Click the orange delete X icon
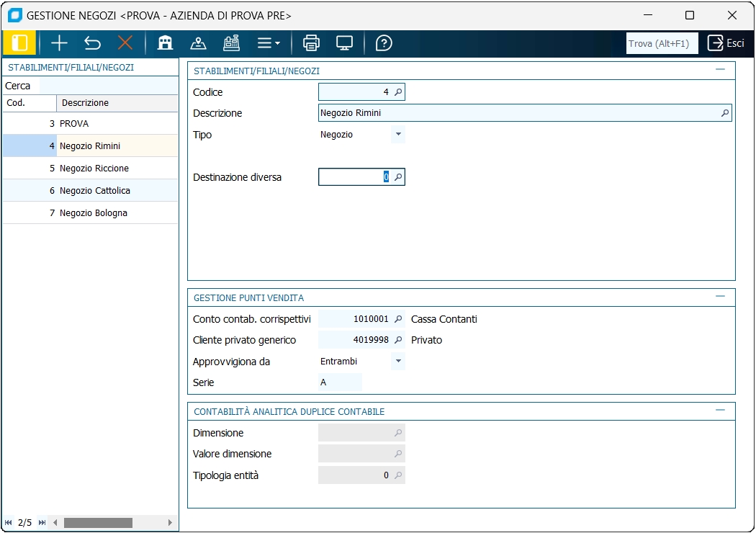The height and width of the screenshot is (533, 756). [125, 43]
